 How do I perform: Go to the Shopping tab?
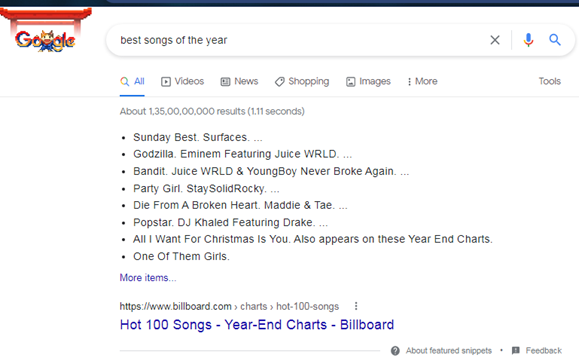(x=302, y=82)
